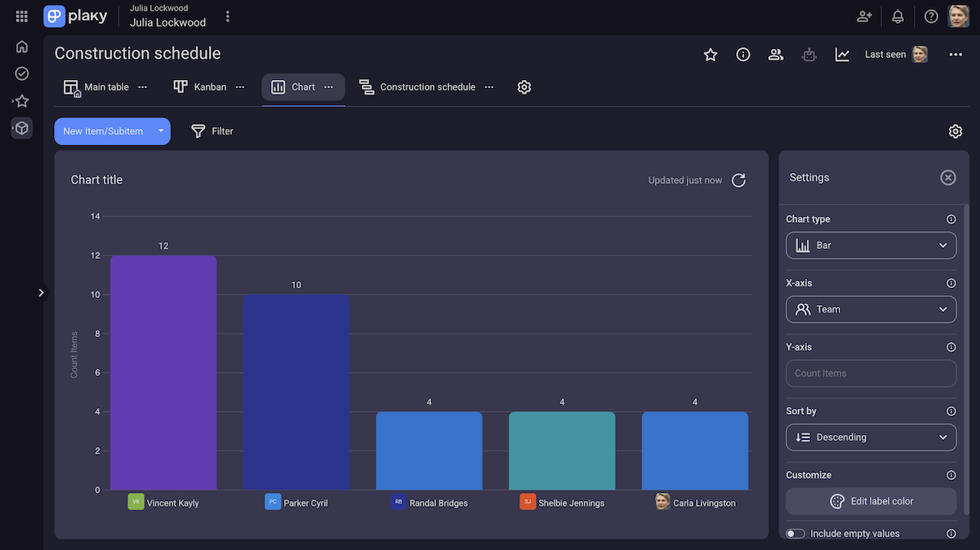Image resolution: width=980 pixels, height=550 pixels.
Task: Open the X-axis Team dropdown
Action: tap(871, 309)
